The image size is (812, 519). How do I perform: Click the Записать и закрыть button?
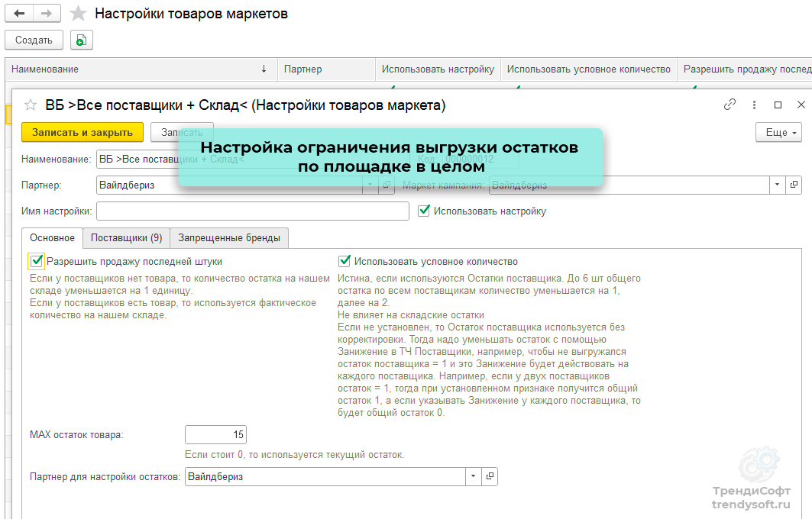tap(82, 133)
